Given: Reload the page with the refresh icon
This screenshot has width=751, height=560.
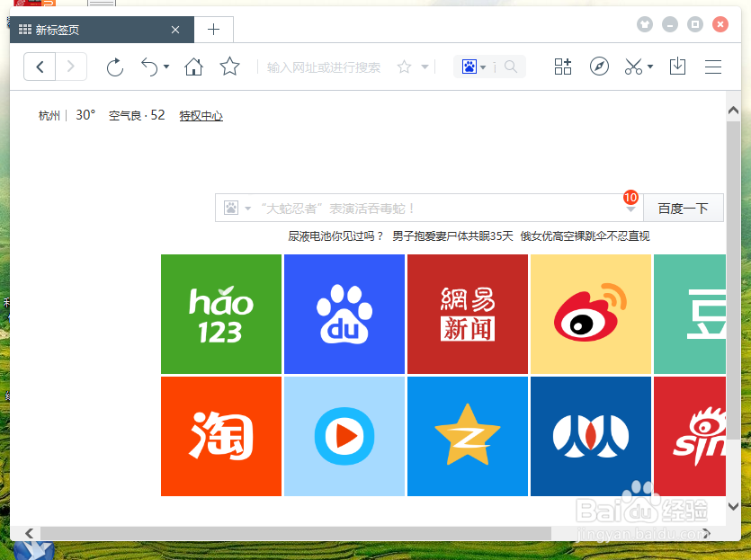Looking at the screenshot, I should coord(115,67).
